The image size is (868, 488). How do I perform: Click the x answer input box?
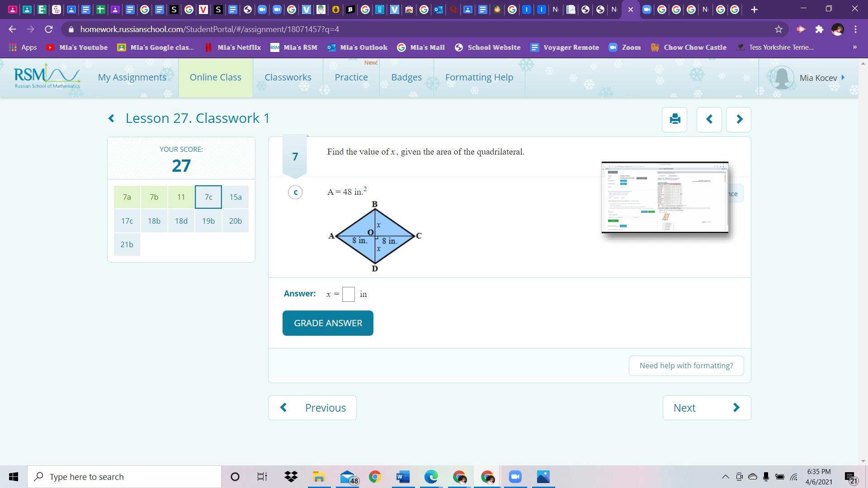349,294
